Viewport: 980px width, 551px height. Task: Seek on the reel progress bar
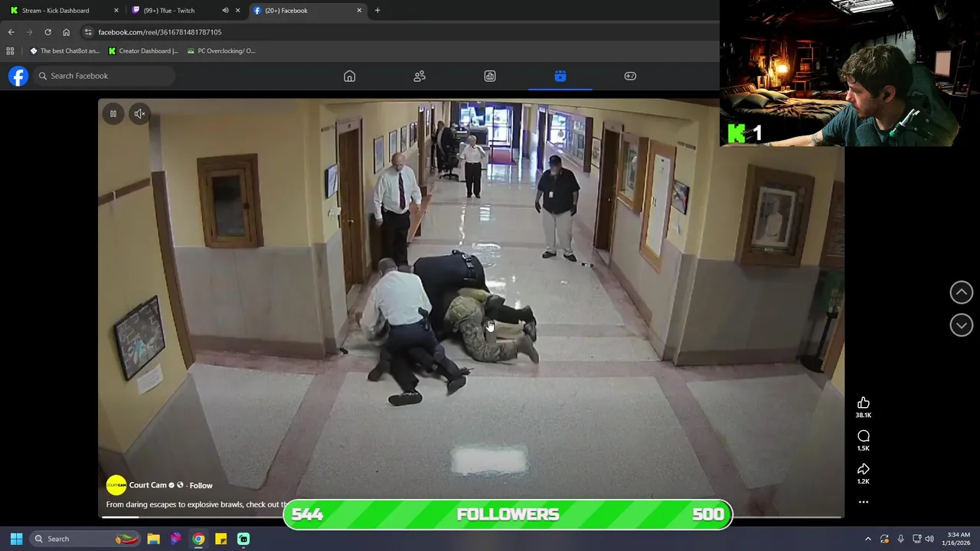click(471, 517)
